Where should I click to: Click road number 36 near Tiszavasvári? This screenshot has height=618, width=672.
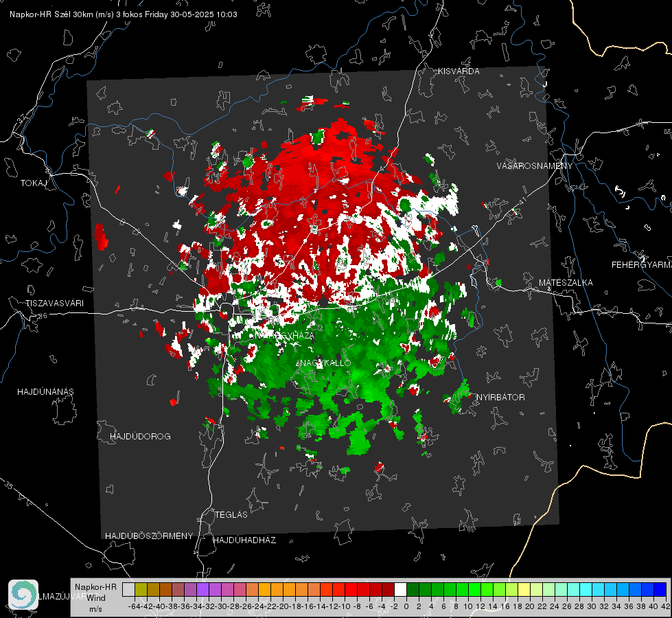pyautogui.click(x=43, y=316)
